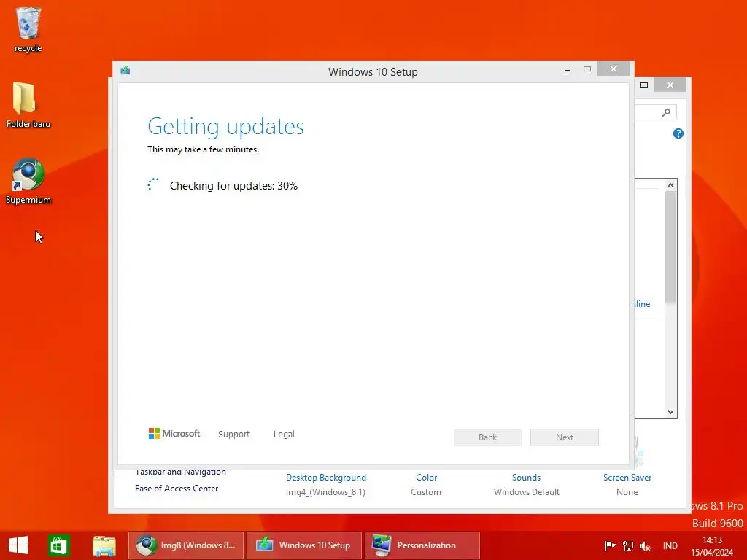Launch the Supermium desktop shortcut
The height and width of the screenshot is (560, 747).
(x=28, y=181)
